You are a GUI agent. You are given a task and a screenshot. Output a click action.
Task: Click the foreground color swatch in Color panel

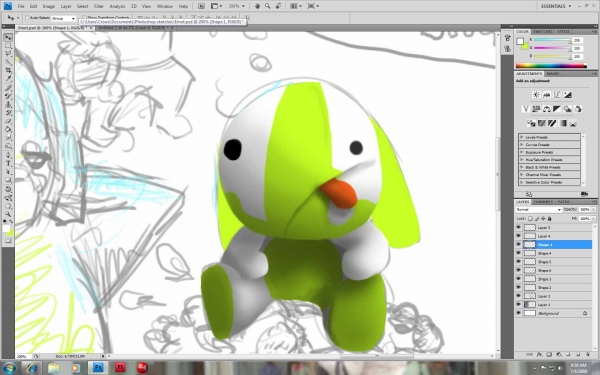(x=520, y=42)
